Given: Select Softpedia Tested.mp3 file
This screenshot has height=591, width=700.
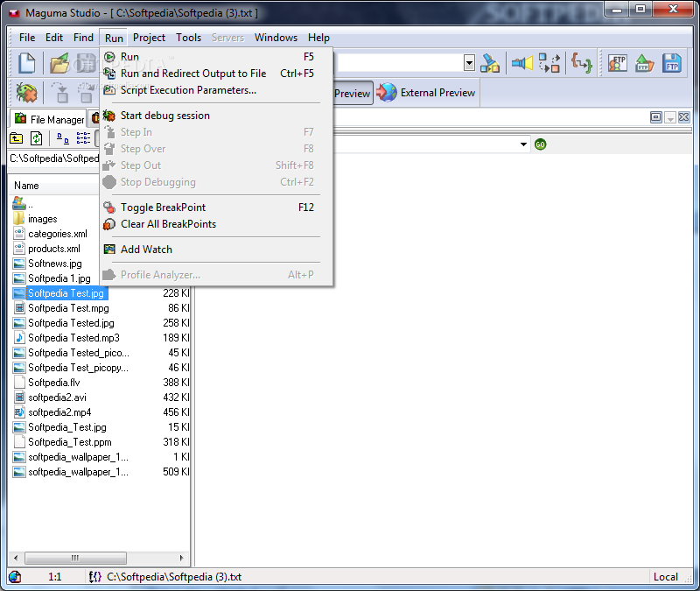Looking at the screenshot, I should [73, 338].
